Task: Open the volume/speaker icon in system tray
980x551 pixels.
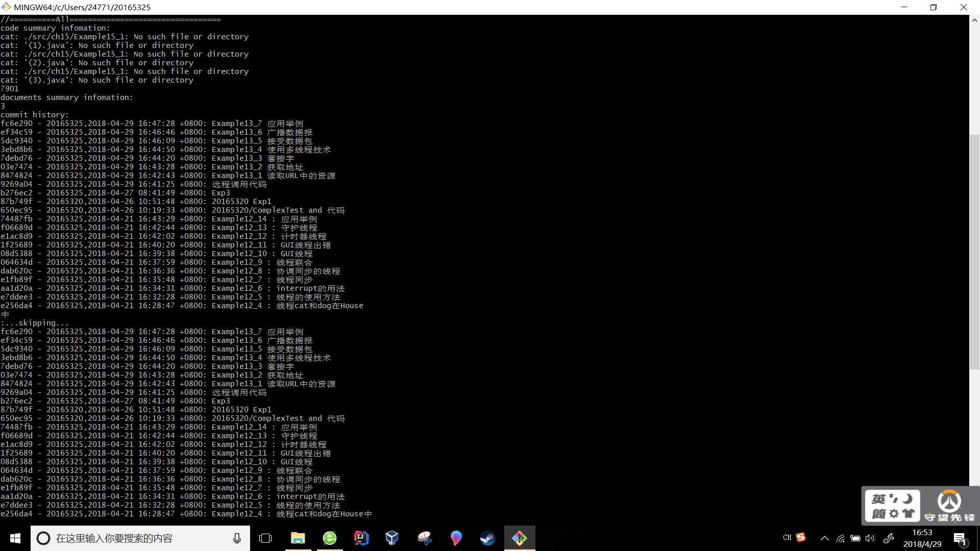Action: point(871,538)
